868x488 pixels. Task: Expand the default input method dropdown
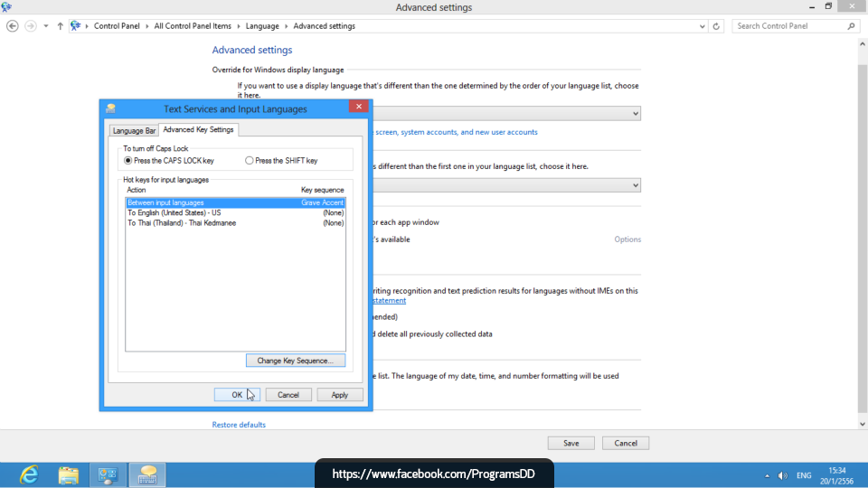(x=635, y=185)
